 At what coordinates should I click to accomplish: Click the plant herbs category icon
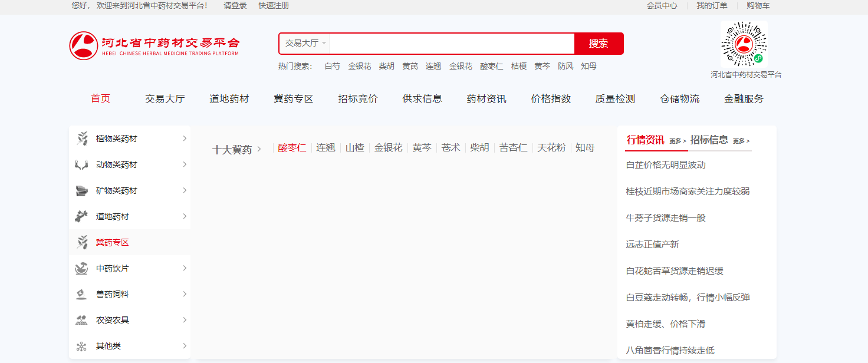82,138
